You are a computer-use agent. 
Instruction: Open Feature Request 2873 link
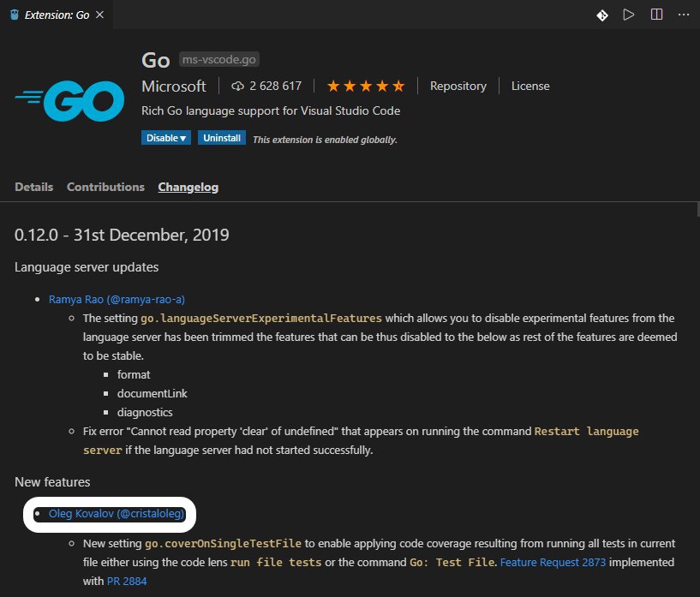(x=553, y=562)
